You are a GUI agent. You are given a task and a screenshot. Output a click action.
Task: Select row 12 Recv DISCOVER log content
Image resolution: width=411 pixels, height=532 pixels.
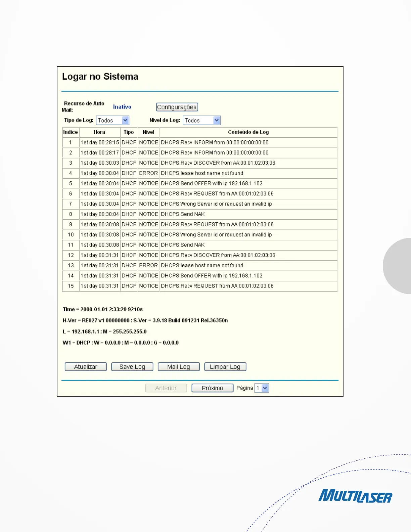click(x=218, y=255)
